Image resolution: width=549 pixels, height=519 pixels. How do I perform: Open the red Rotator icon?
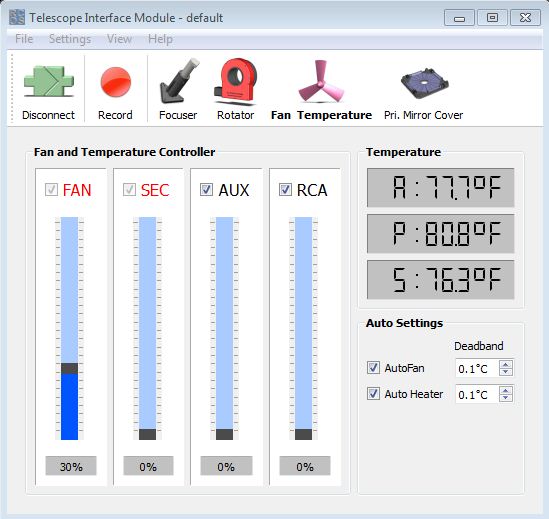(236, 81)
